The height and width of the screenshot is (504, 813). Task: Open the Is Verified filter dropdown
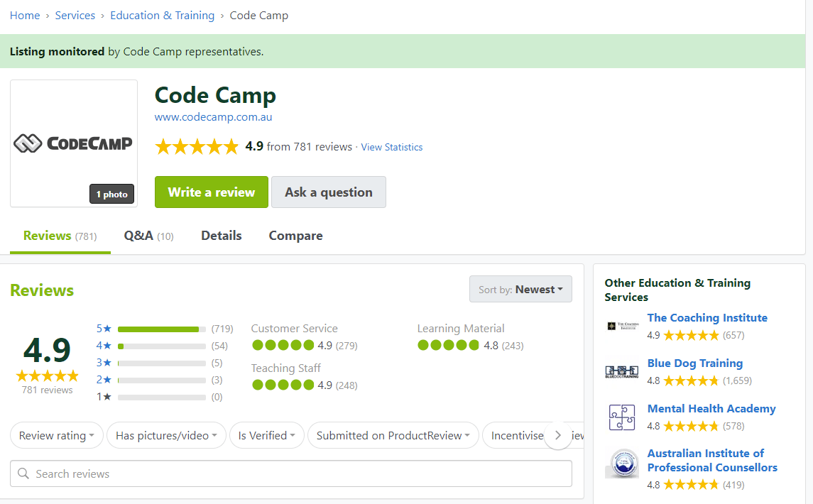pos(266,435)
